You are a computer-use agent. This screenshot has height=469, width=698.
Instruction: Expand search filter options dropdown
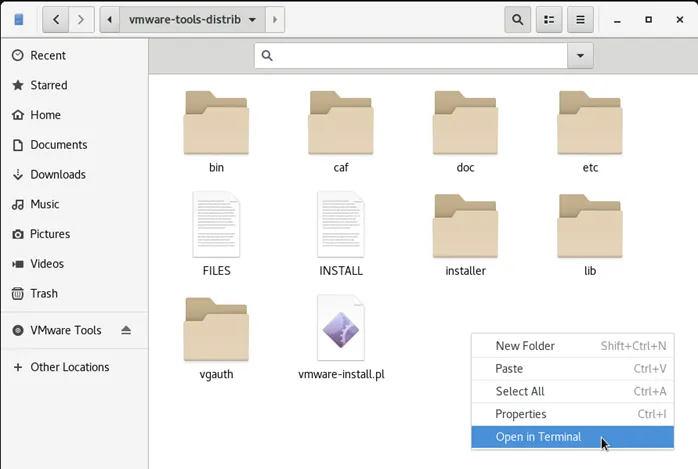tap(580, 56)
